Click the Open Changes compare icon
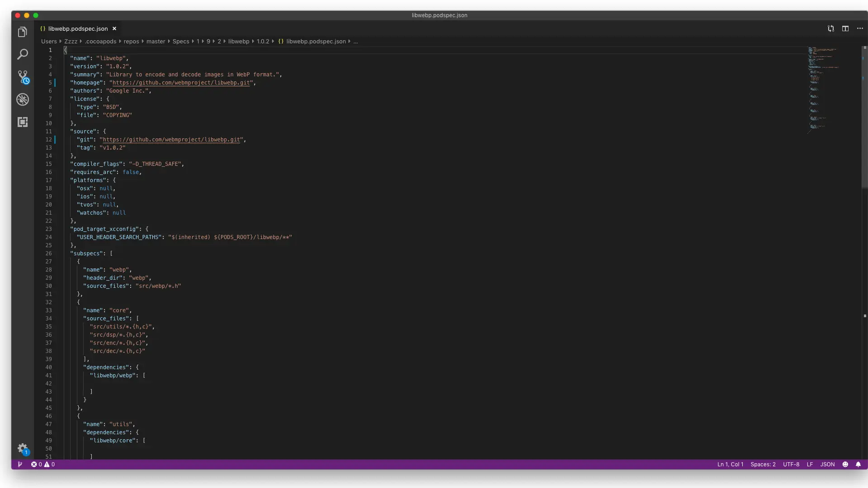868x488 pixels. point(831,28)
